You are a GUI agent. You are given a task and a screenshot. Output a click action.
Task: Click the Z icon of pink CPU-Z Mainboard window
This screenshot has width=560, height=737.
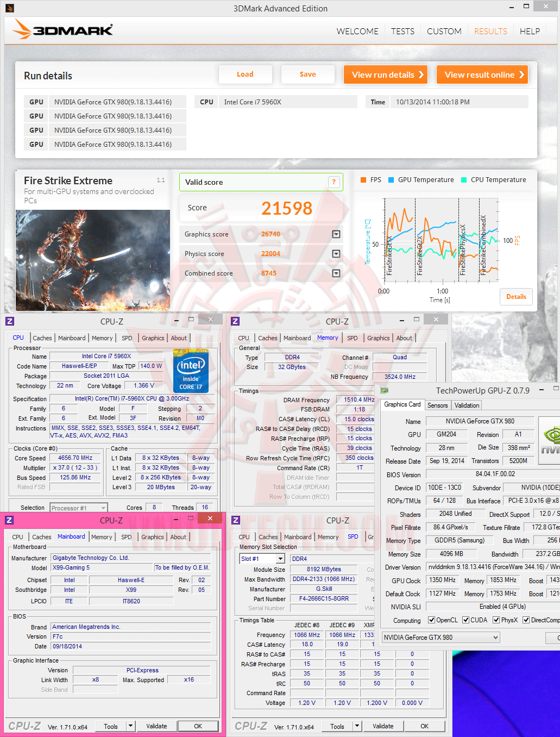point(9,520)
